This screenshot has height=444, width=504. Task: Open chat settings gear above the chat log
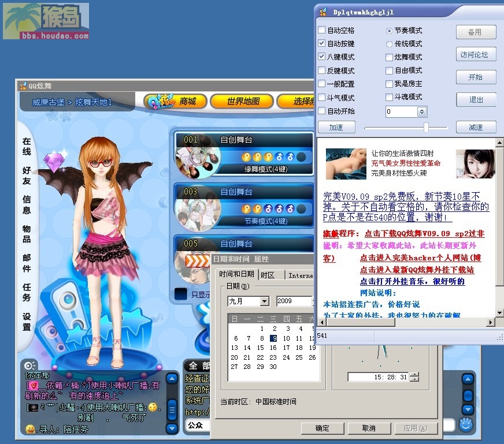(29, 365)
